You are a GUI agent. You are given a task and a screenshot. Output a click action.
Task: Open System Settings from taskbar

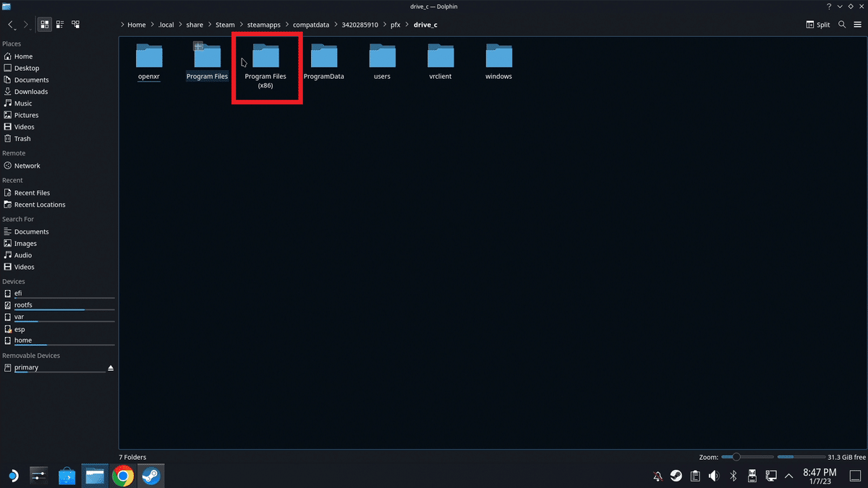click(38, 476)
